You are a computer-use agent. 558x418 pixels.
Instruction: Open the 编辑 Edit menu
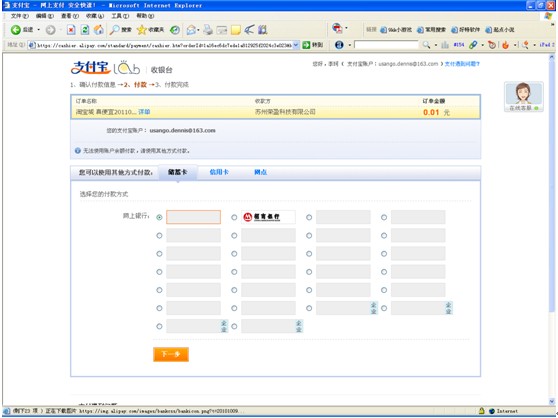[44, 16]
